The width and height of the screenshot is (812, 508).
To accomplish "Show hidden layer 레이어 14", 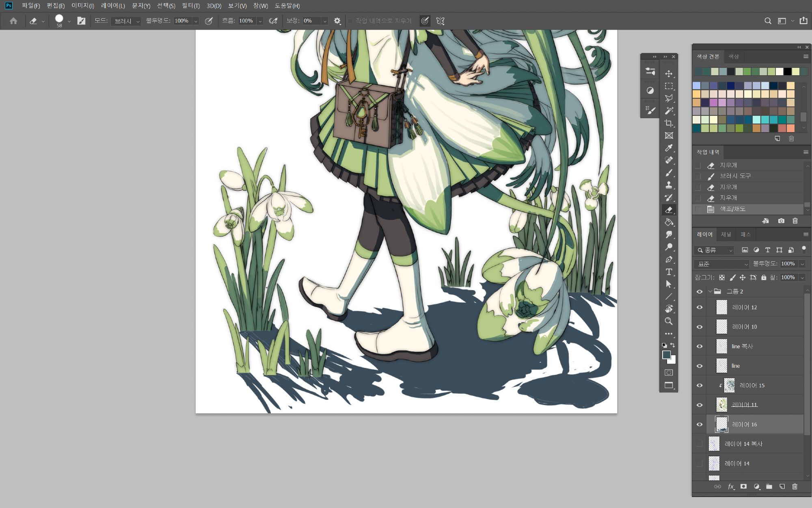I will [x=700, y=463].
